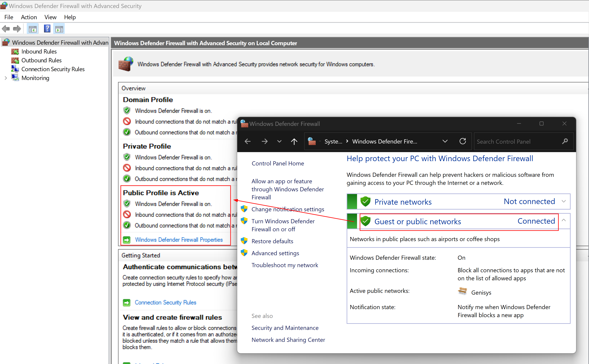The height and width of the screenshot is (364, 589).
Task: Open the View menu
Action: (x=50, y=17)
